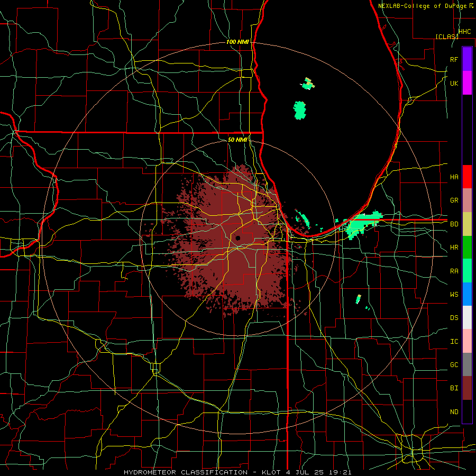Image resolution: width=476 pixels, height=476 pixels.
Task: Click the "ND" legend label
Action: (454, 412)
